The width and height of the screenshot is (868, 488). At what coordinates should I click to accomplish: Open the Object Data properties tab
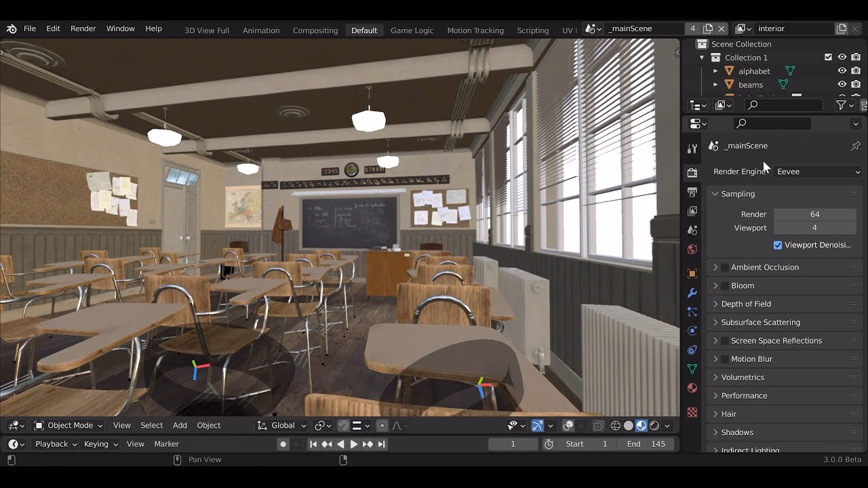(x=692, y=369)
